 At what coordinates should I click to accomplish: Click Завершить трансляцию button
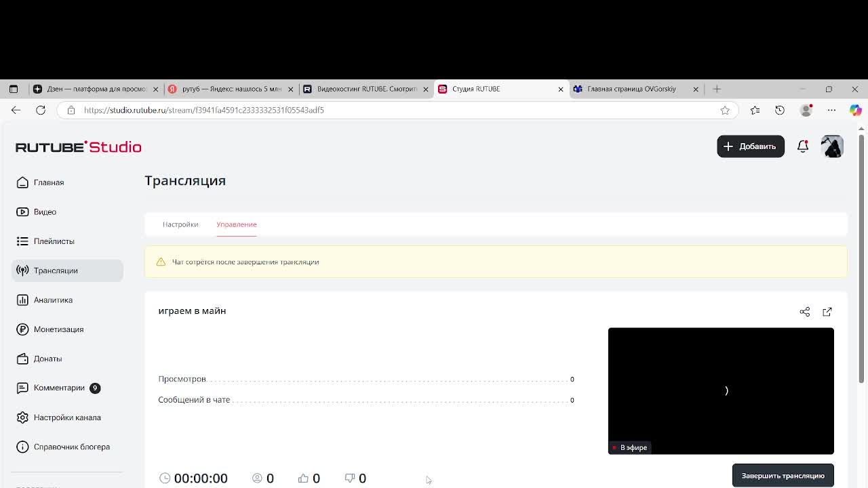click(x=783, y=476)
